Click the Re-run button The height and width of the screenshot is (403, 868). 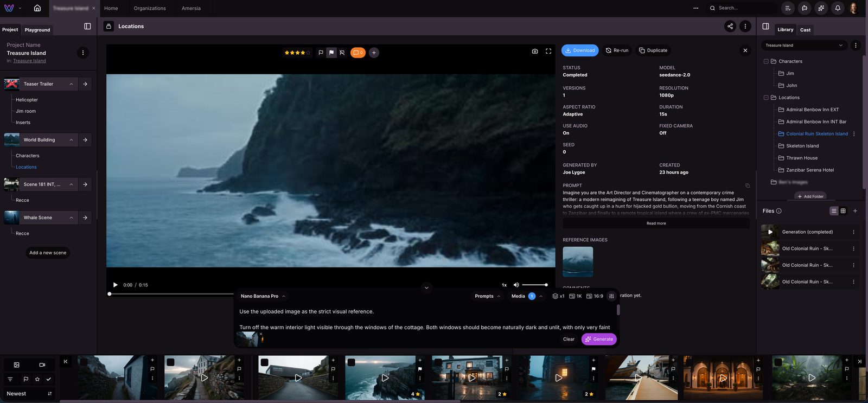617,50
